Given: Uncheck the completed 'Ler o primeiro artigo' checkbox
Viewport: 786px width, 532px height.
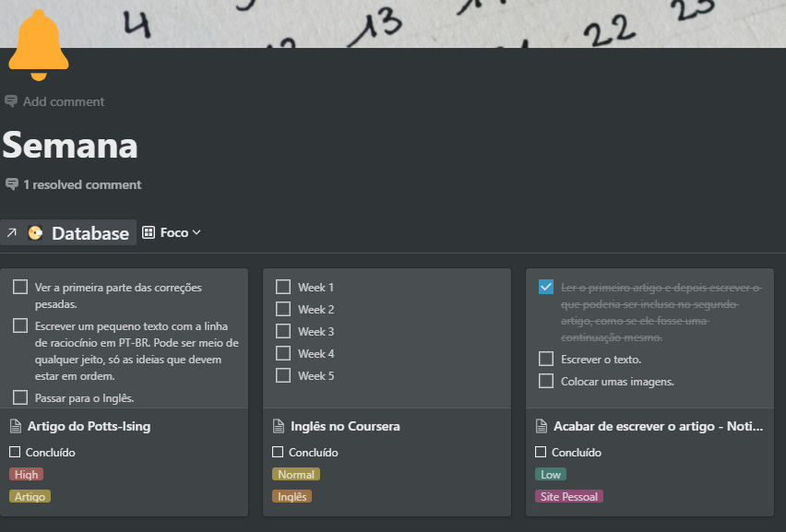Looking at the screenshot, I should pyautogui.click(x=546, y=287).
